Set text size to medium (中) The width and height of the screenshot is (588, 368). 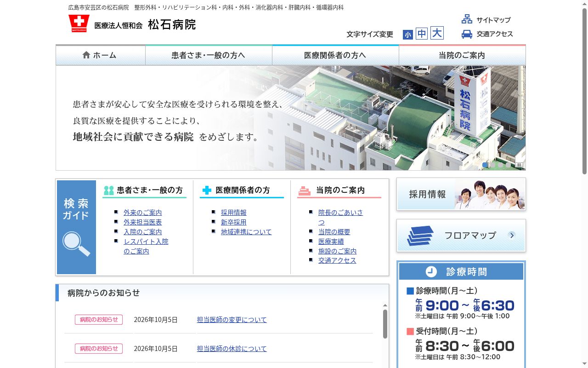pyautogui.click(x=422, y=34)
